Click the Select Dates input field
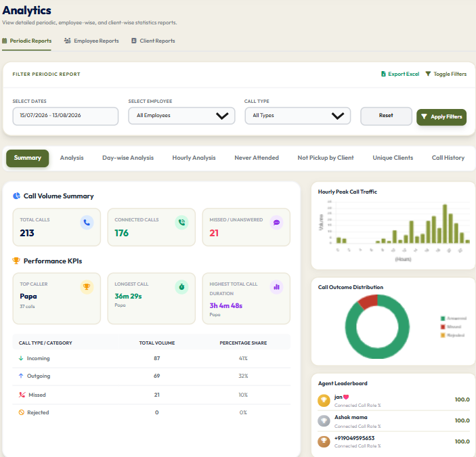 66,116
